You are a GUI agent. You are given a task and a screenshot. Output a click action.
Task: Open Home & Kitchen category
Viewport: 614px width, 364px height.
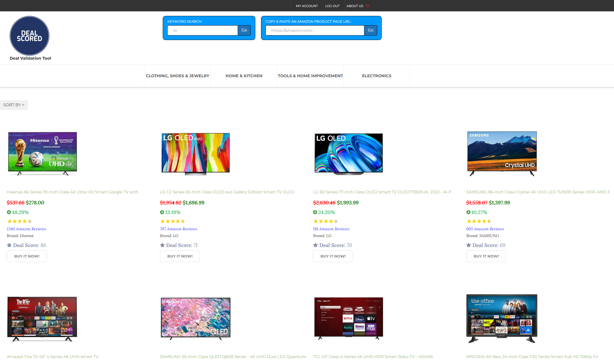click(244, 76)
